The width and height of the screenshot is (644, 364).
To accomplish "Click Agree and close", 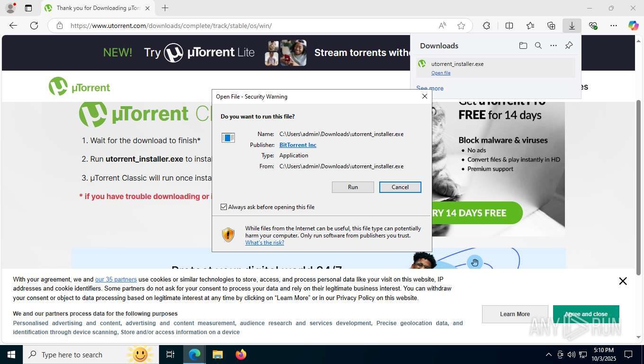I will point(586,314).
